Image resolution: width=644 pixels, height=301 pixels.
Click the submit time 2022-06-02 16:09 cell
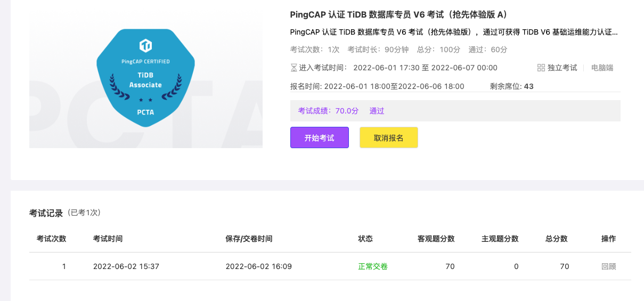(259, 266)
